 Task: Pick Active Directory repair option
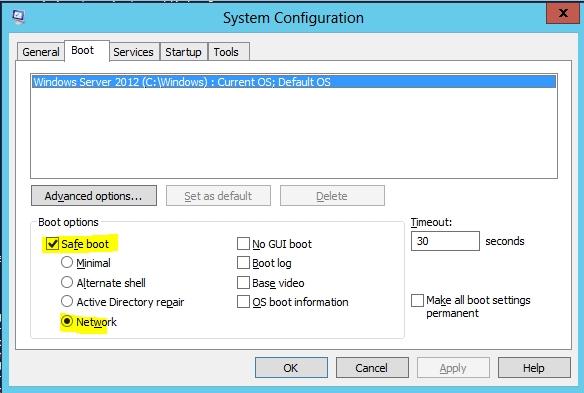pos(67,301)
